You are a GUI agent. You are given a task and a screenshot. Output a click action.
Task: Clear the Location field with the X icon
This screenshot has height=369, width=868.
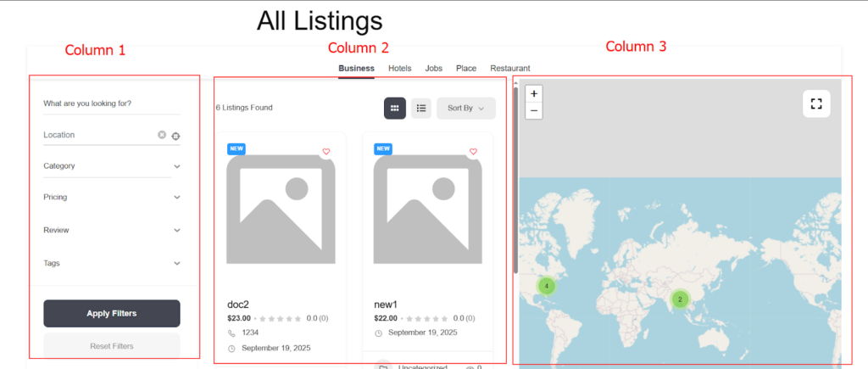(x=162, y=135)
